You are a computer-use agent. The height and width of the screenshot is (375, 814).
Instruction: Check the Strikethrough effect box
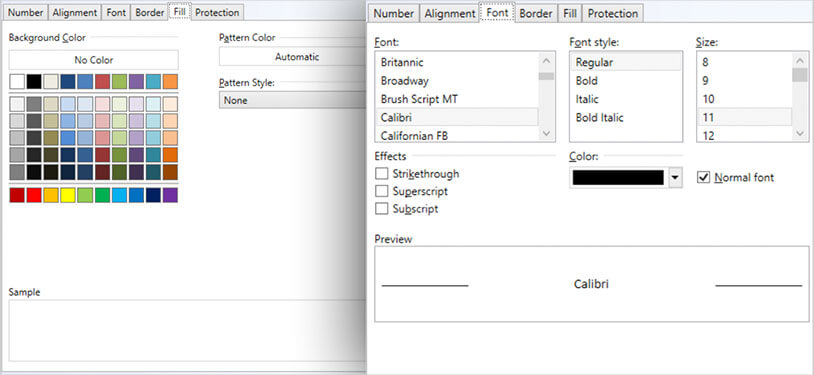point(382,173)
